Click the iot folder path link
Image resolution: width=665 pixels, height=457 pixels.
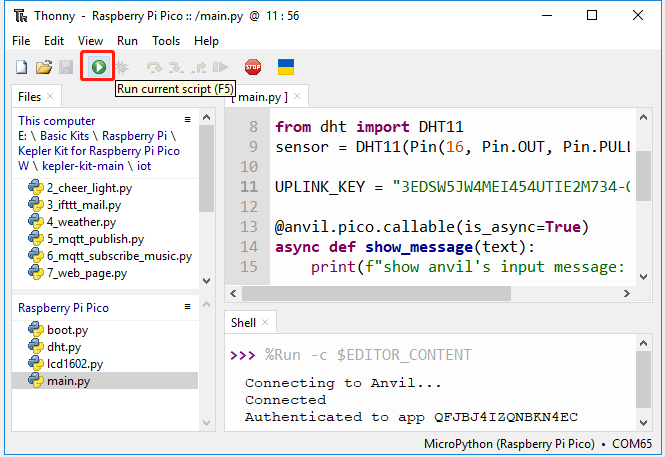(x=144, y=166)
